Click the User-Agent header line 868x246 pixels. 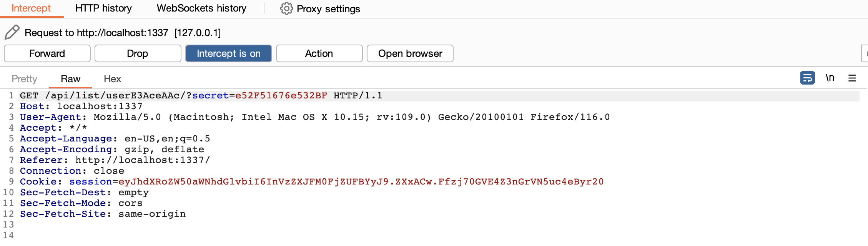[314, 117]
